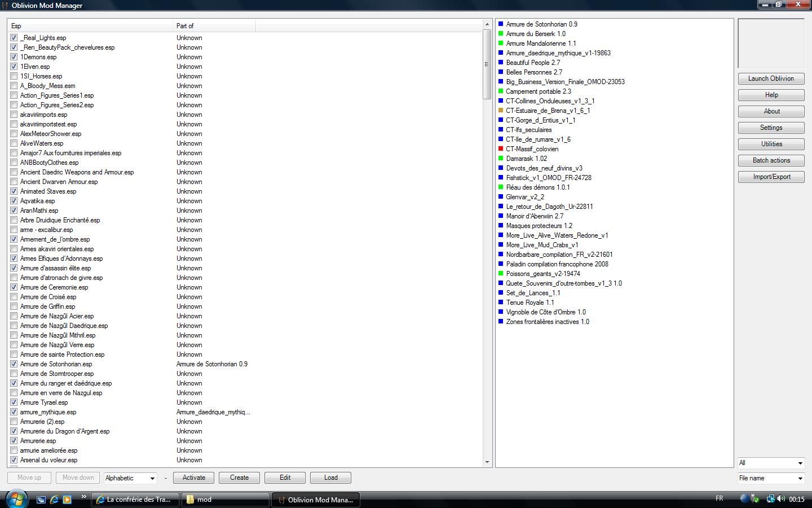Screen dimensions: 812x508
Task: Click the Load button
Action: point(331,478)
